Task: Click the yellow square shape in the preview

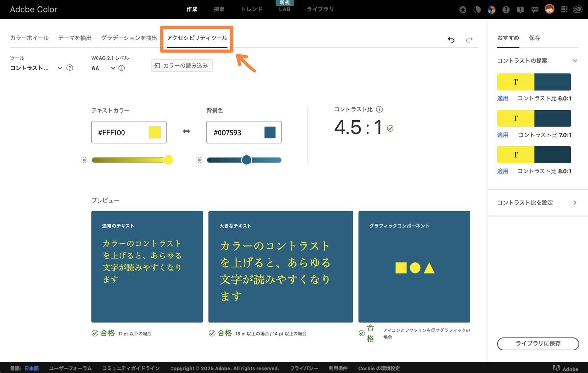Action: tap(401, 268)
